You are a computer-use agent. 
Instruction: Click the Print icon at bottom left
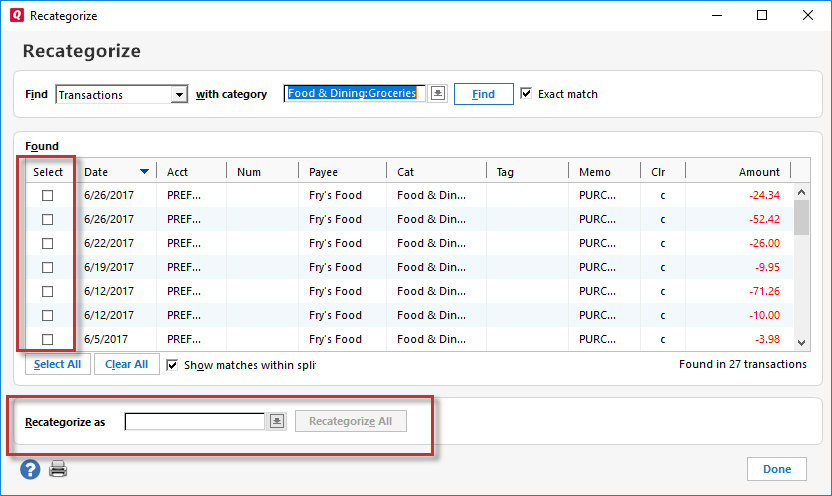pos(59,469)
